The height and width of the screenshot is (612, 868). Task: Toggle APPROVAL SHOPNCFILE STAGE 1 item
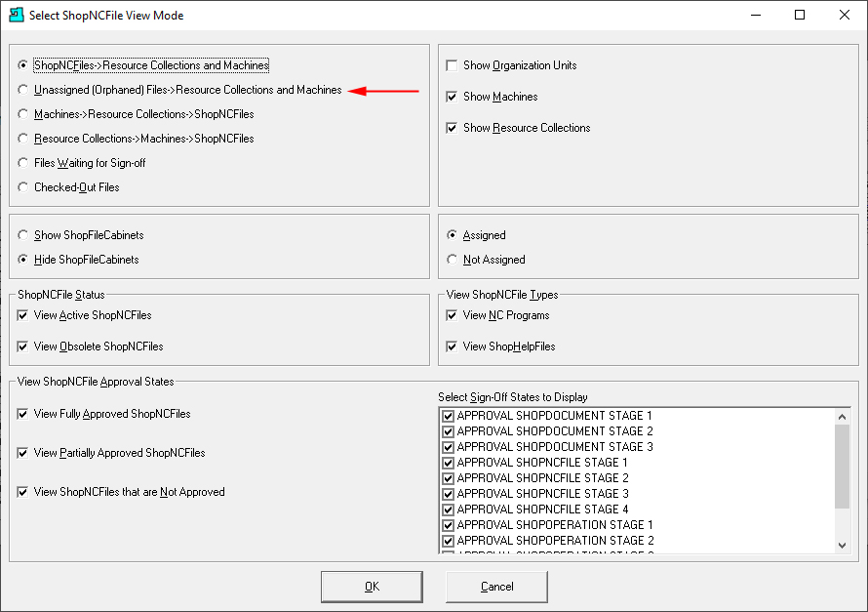449,463
